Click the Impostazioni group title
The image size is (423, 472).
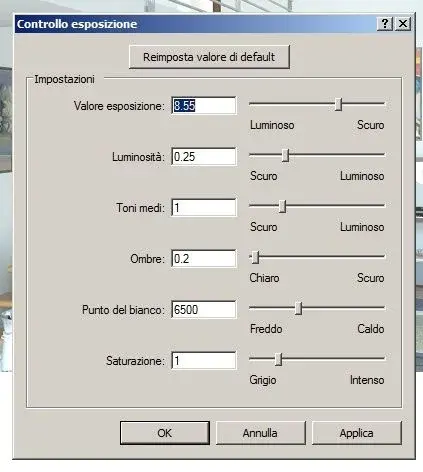[x=65, y=79]
